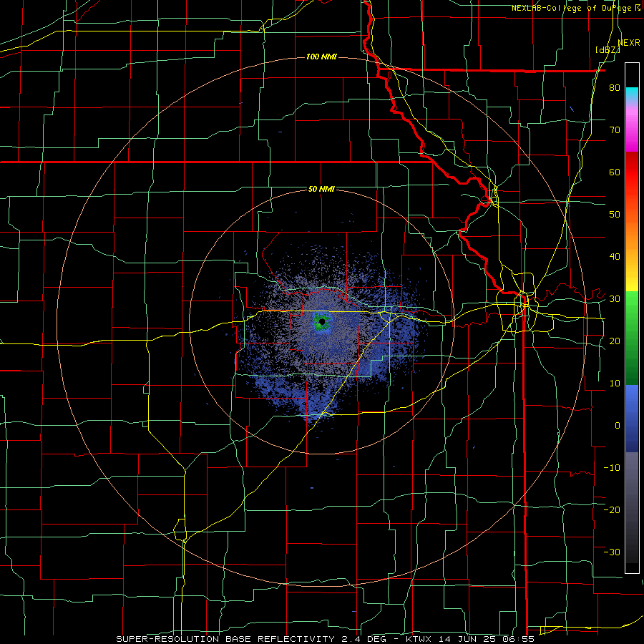Click the 30 dBZ tick label on the scale
The height and width of the screenshot is (644, 644).
click(x=615, y=299)
